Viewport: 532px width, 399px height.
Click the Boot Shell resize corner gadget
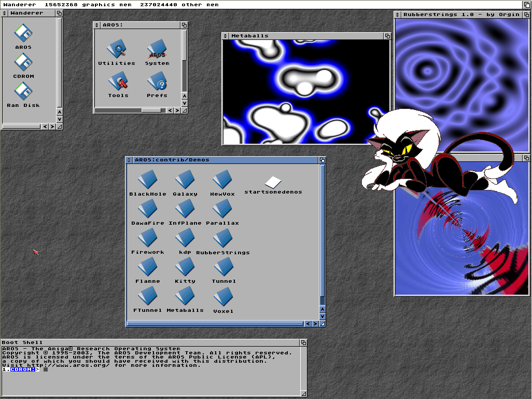click(304, 394)
